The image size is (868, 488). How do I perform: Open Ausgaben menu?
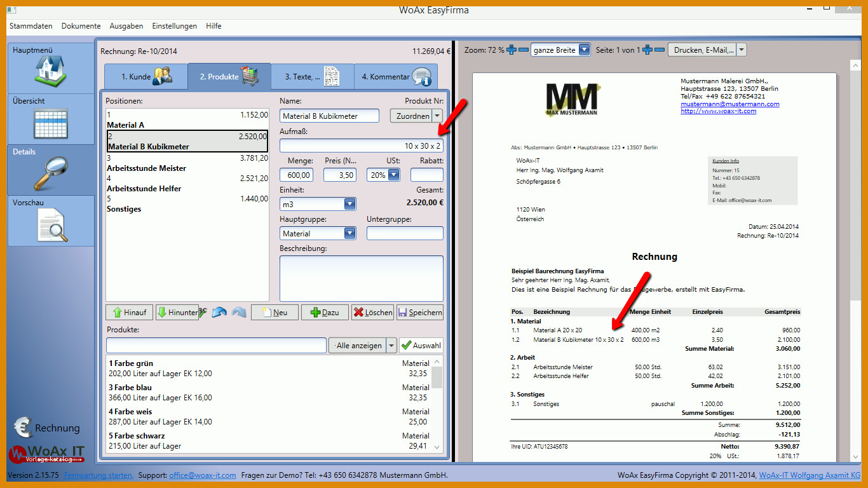click(126, 26)
